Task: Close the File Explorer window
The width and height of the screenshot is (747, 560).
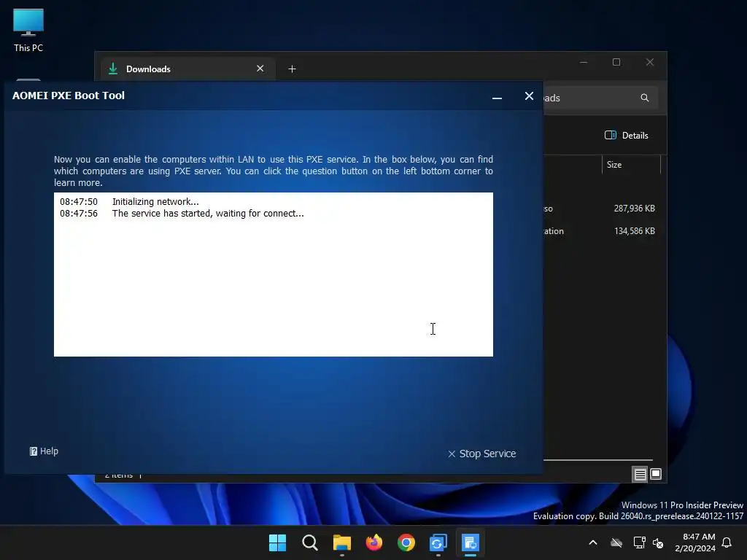Action: [650, 63]
